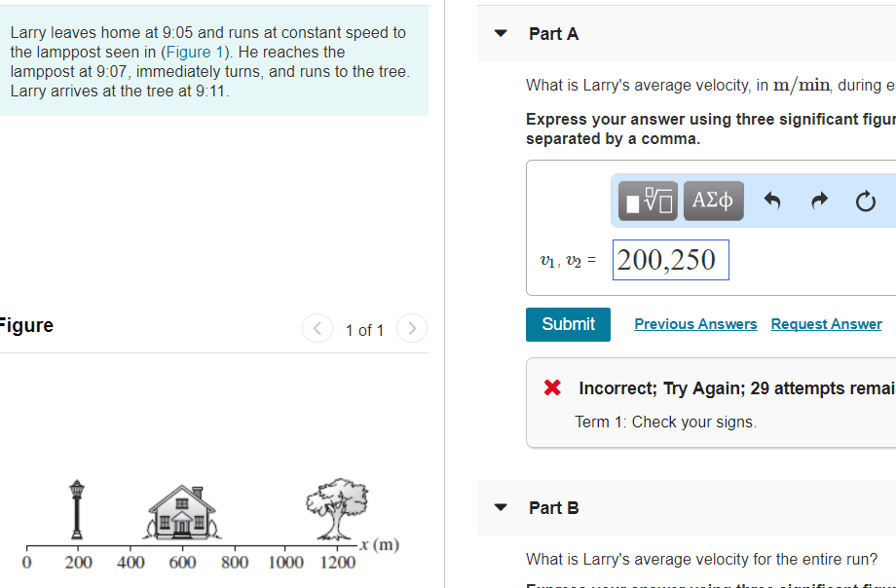Select the v1, v2 answer input field
896x588 pixels.
[670, 259]
